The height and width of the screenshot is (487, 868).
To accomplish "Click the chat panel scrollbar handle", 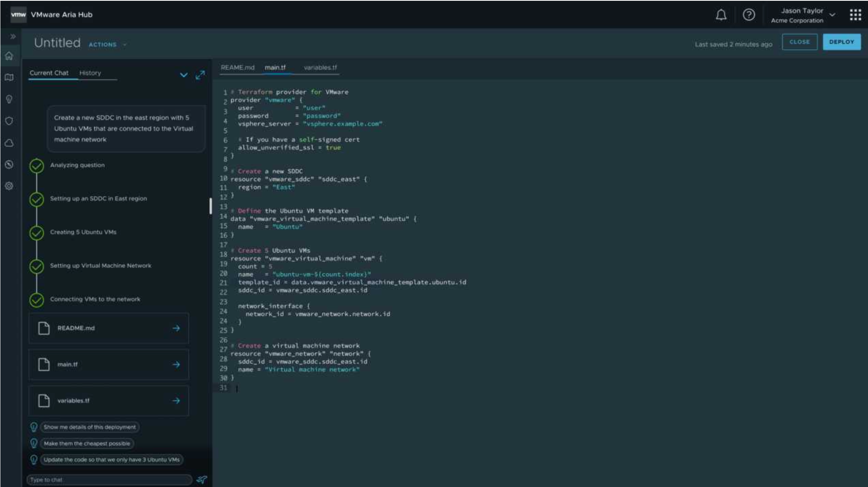I will 210,206.
